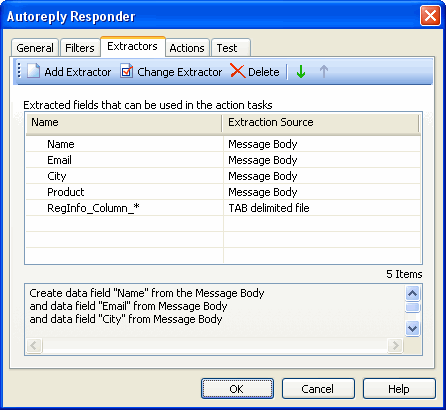
Task: Click the Cancel button
Action: 318,389
